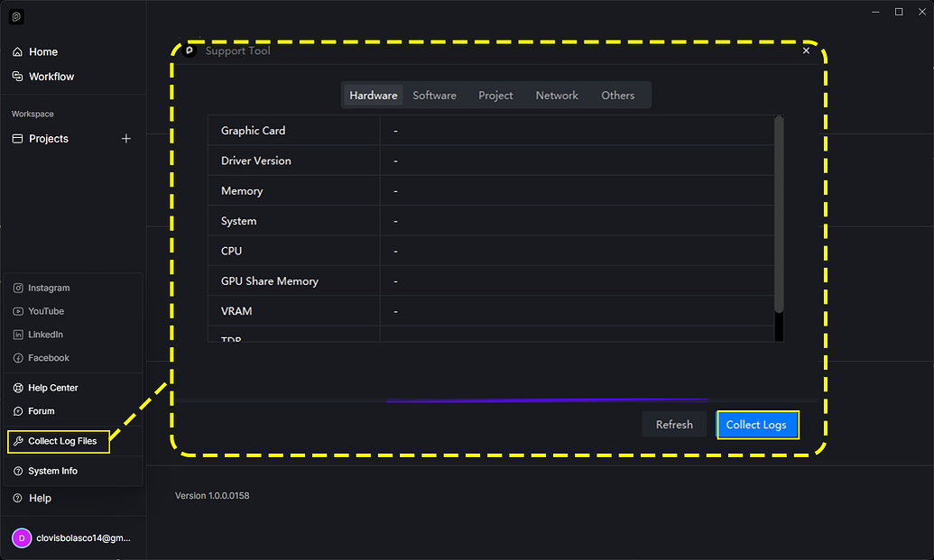934x560 pixels.
Task: Click the plus icon beside Projects
Action: (126, 138)
